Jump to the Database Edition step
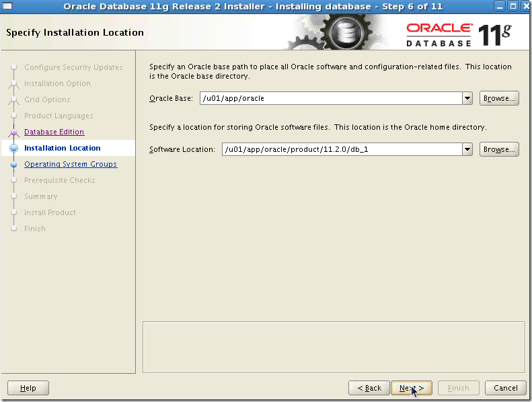 click(54, 132)
